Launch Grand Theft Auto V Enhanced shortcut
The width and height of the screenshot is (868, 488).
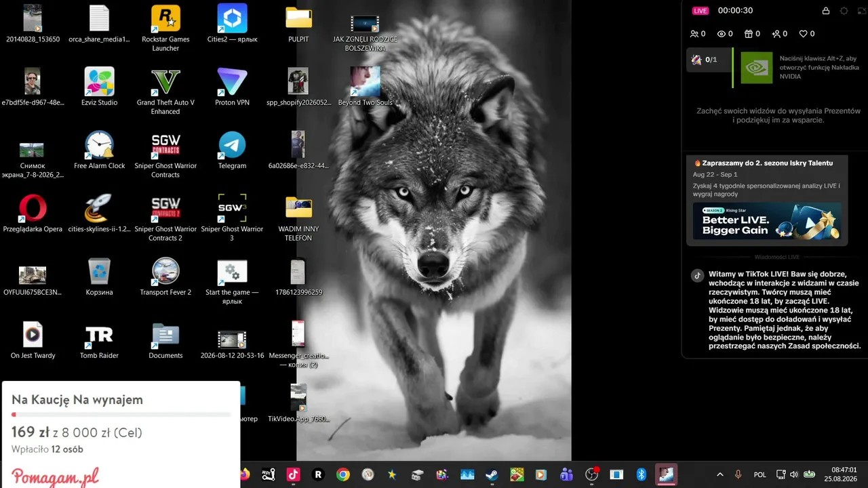[x=165, y=91]
